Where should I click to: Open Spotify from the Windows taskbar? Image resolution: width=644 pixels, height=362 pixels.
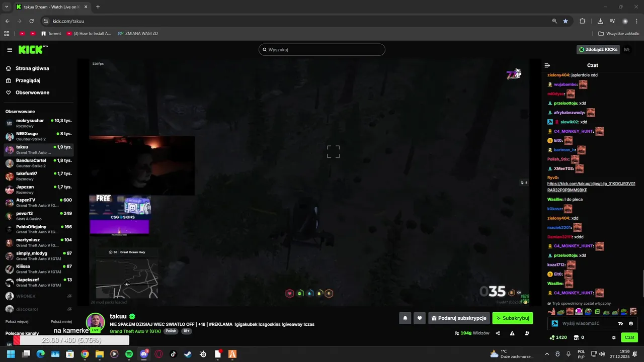[129, 354]
